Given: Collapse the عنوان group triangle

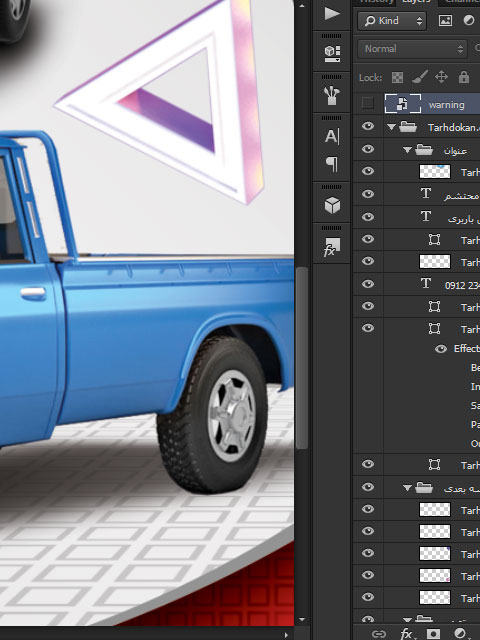Looking at the screenshot, I should [x=407, y=150].
